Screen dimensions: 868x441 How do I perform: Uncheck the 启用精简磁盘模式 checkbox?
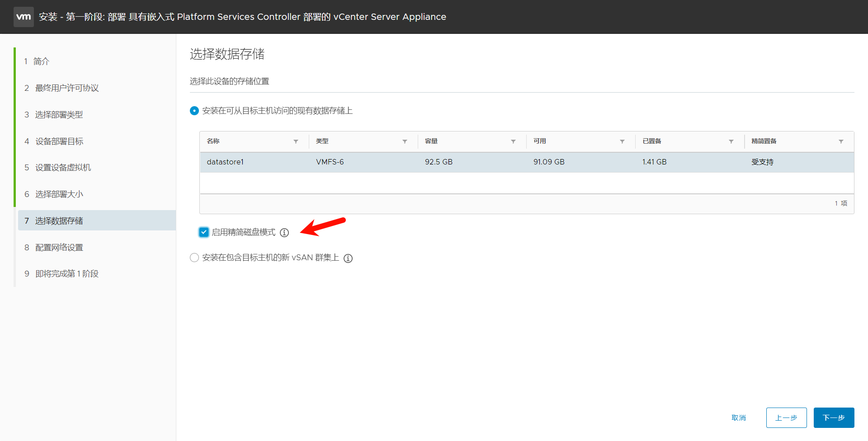[x=204, y=232]
